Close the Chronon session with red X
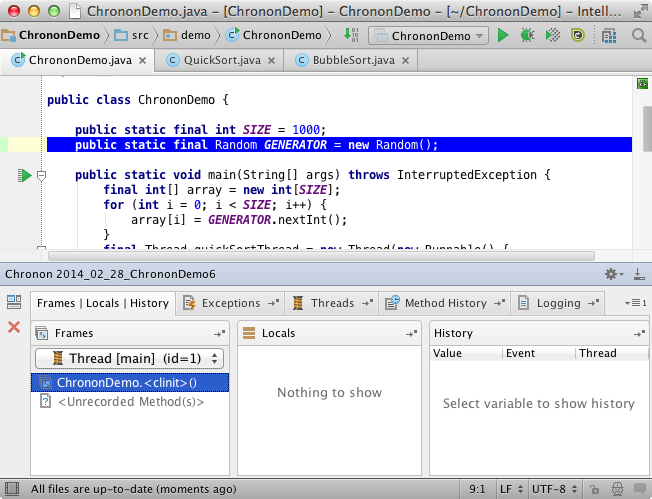Image resolution: width=652 pixels, height=499 pixels. point(14,327)
